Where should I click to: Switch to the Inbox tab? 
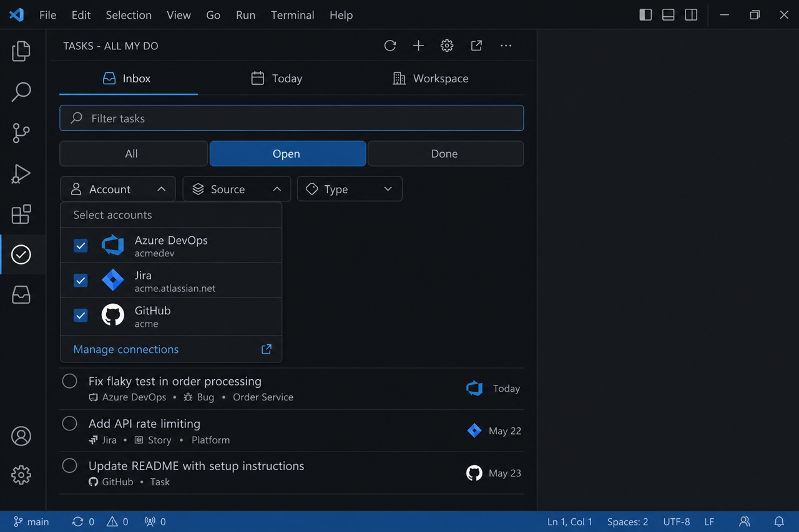coord(129,79)
